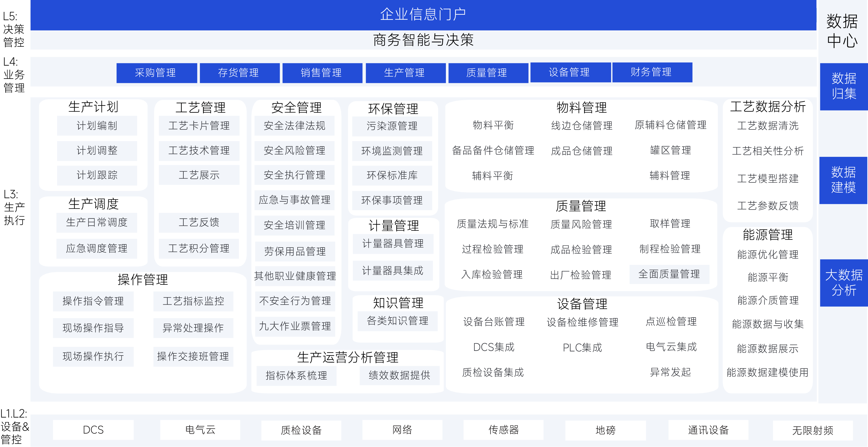Screen dimensions: 868x447
Task: Click the blue 设备管理 button
Action: pos(570,72)
